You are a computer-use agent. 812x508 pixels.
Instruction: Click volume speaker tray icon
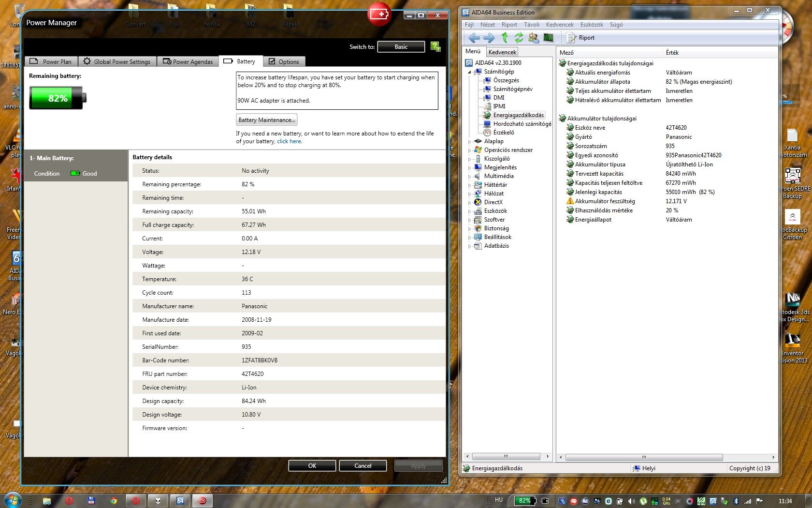click(x=632, y=501)
